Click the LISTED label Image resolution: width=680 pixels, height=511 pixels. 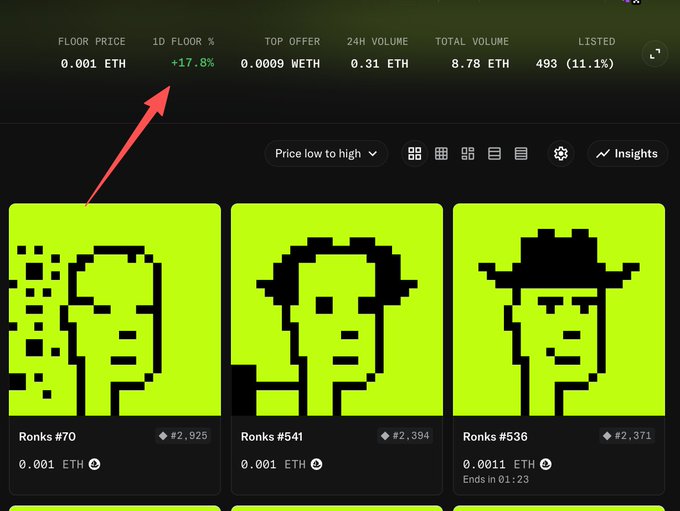596,42
